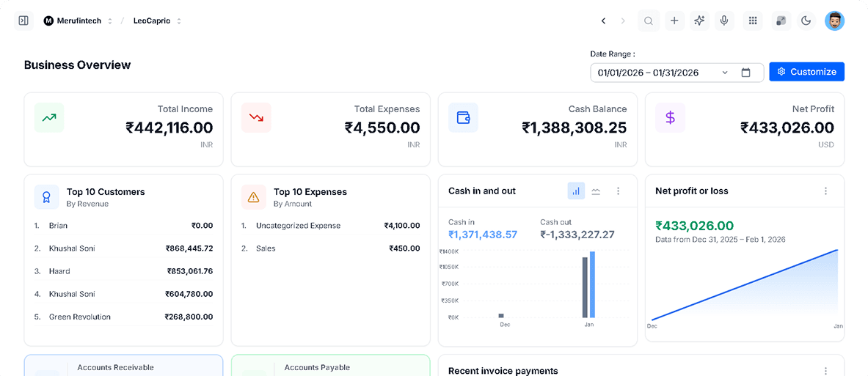Open the search magnifier icon
This screenshot has height=376, width=868.
pos(648,21)
